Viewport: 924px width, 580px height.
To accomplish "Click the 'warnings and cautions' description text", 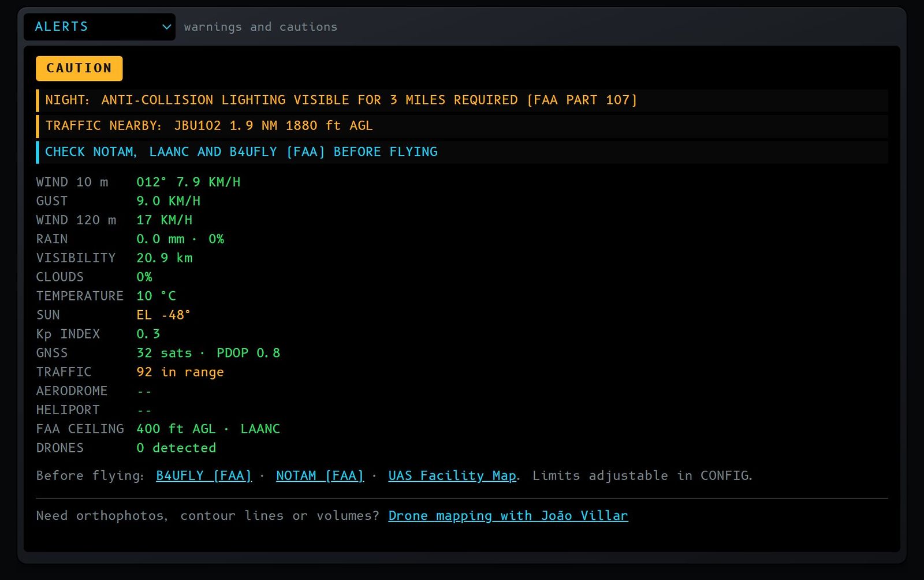I will click(260, 27).
